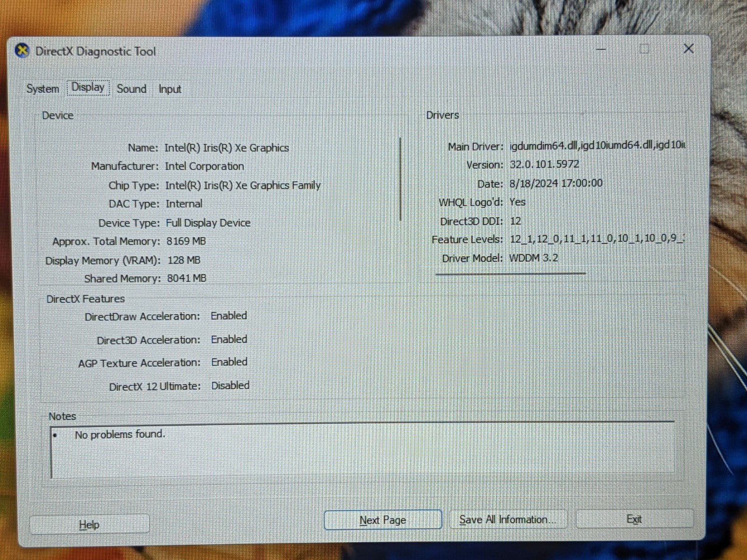Click the greyed-out maximize window icon

coord(644,49)
